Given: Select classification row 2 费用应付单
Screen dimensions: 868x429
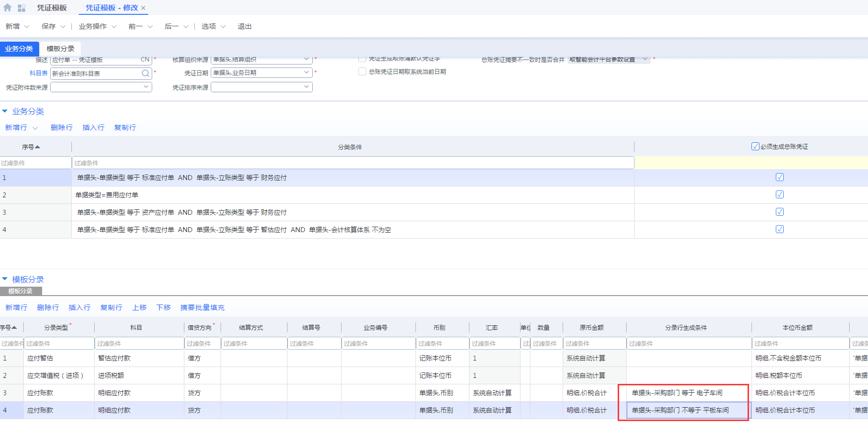Looking at the screenshot, I should (x=107, y=195).
